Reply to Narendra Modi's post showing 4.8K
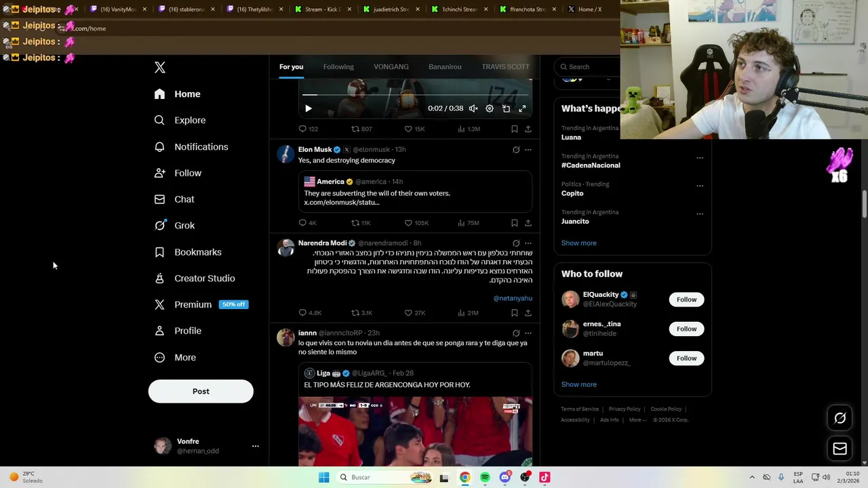 point(310,313)
